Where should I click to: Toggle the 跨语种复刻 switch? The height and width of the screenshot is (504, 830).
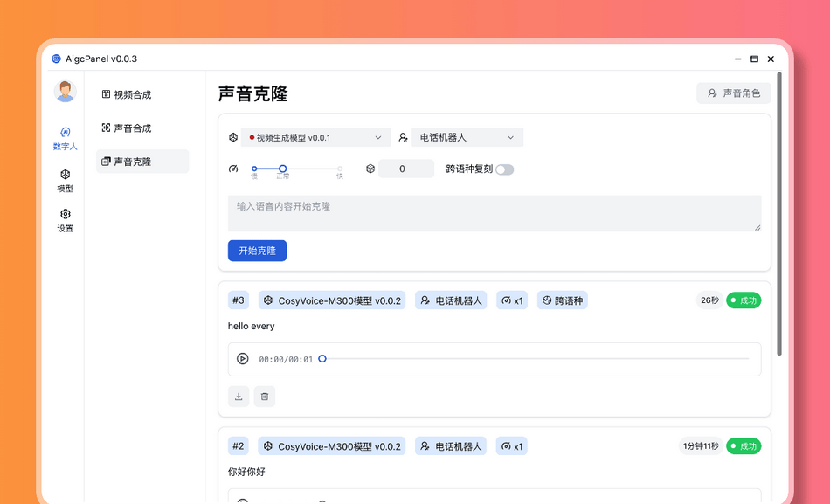click(504, 169)
